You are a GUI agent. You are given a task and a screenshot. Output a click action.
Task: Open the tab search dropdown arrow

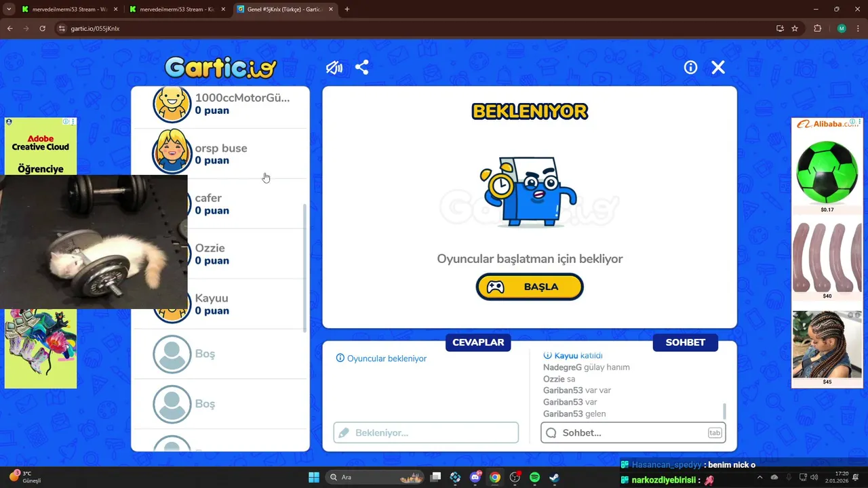9,9
